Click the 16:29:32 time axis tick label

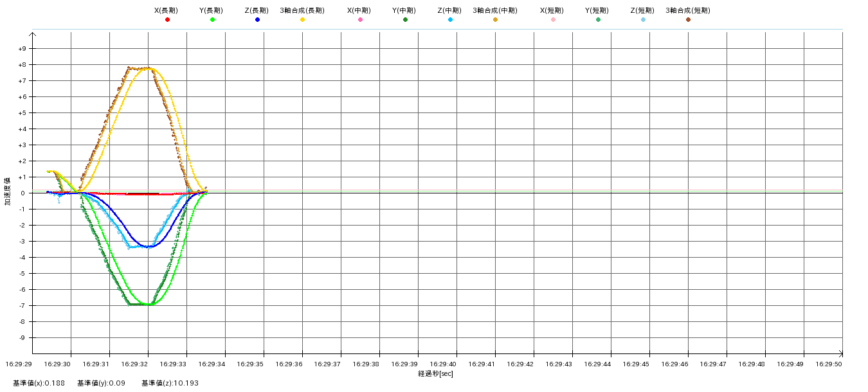[x=148, y=364]
